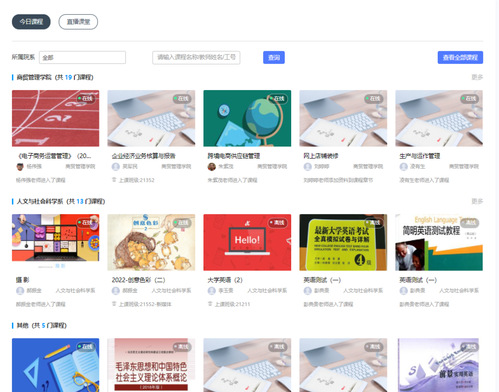Click the teacher avatar under 摄影 course
Viewport: 499px width, 392px height.
coord(20,291)
